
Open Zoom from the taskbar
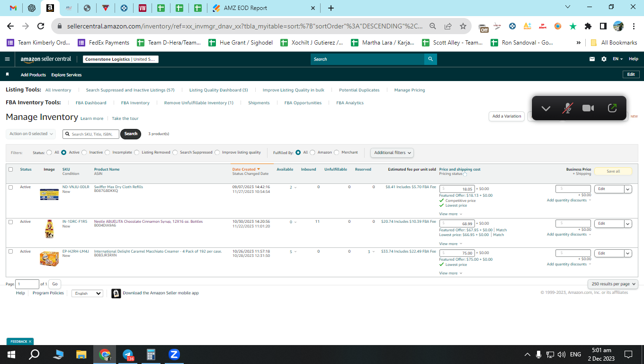point(174,355)
